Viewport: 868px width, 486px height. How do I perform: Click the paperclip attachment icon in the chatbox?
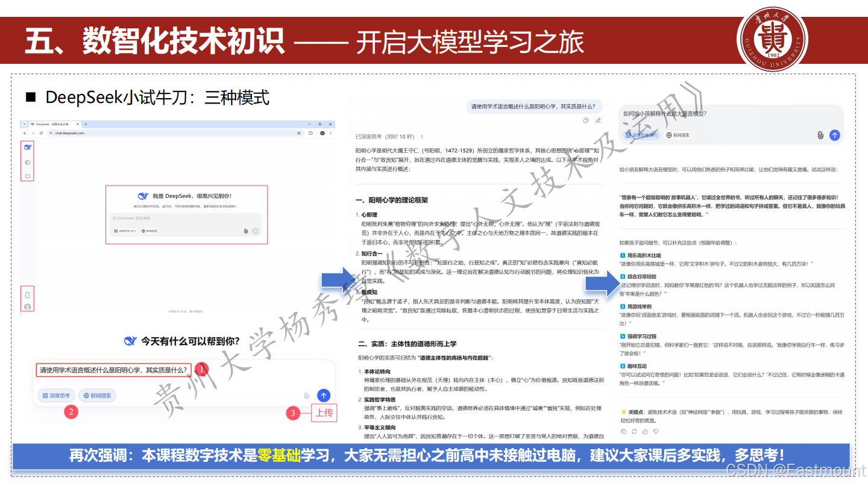(306, 395)
